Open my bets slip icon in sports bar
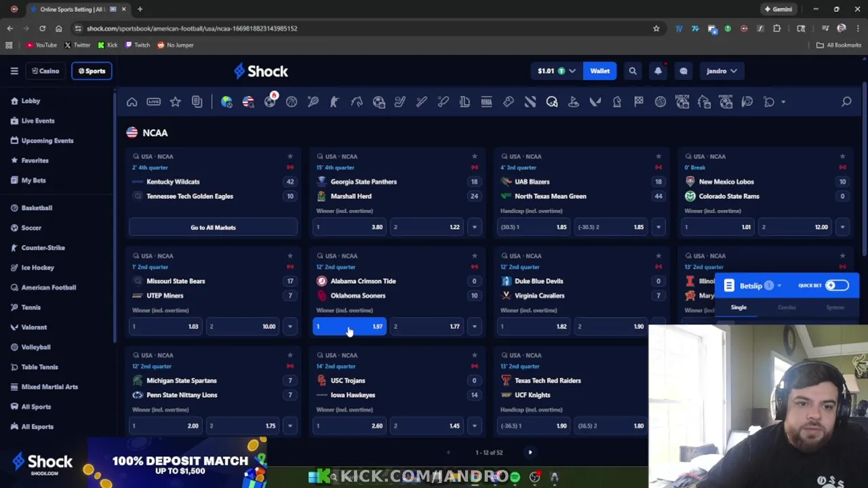This screenshot has height=488, width=868. pos(197,102)
